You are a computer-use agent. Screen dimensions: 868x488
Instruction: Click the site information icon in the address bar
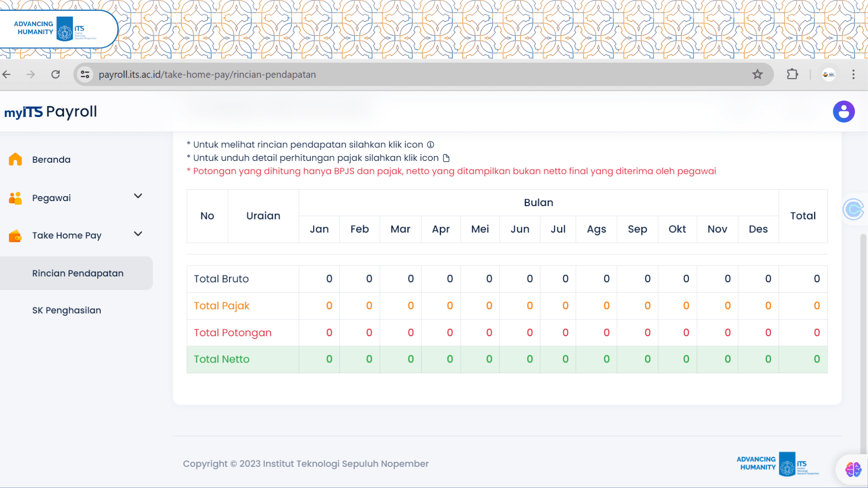point(85,75)
